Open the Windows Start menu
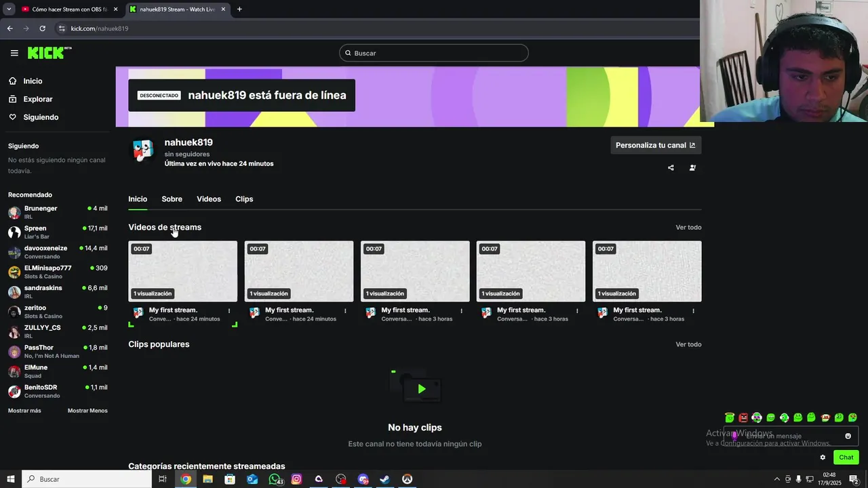 pyautogui.click(x=10, y=479)
